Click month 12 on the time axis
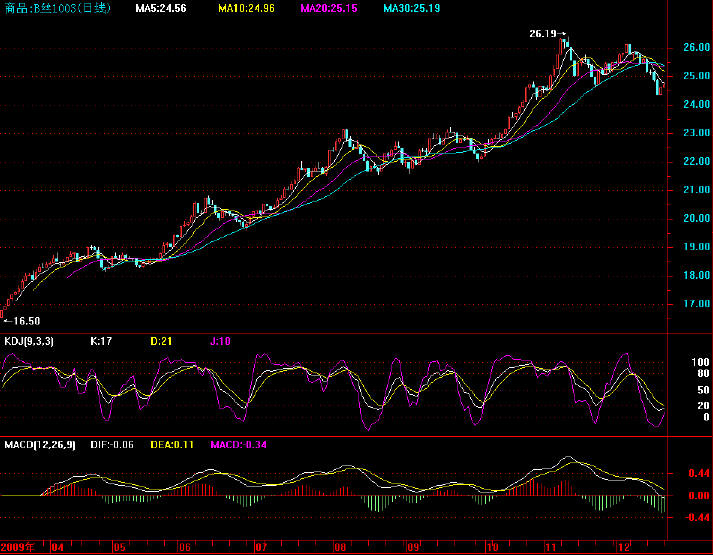Screen dimensions: 713x555 click(x=623, y=548)
